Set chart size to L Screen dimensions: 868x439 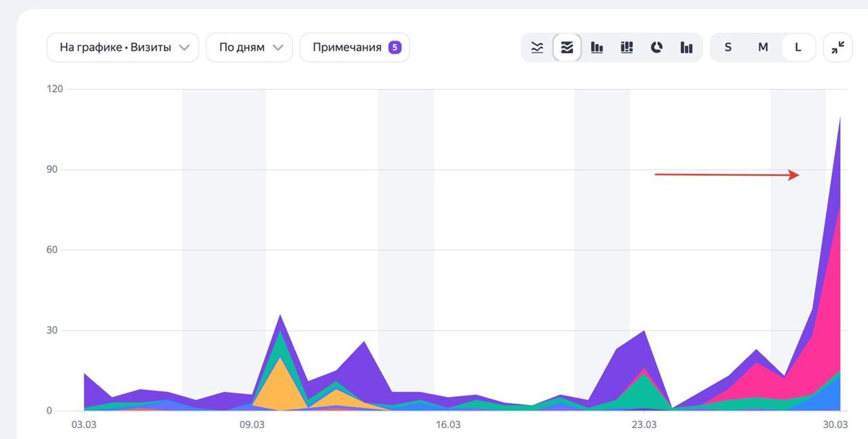[799, 48]
